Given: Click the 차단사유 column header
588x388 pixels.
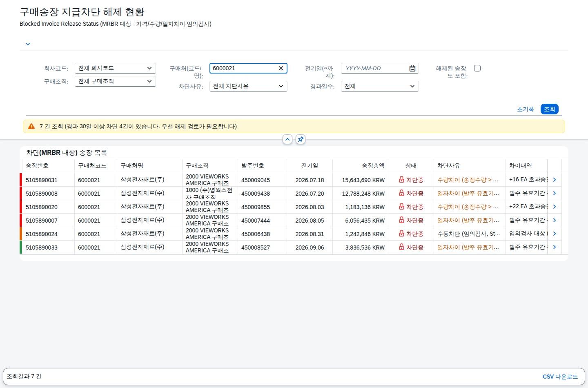Looking at the screenshot, I should tap(470, 166).
